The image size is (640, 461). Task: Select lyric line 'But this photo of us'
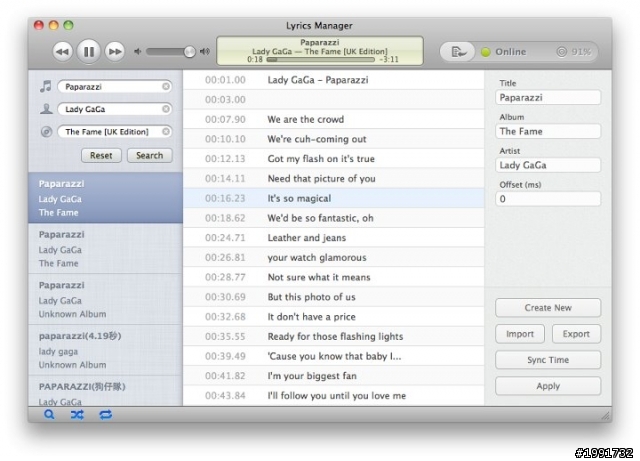333,297
